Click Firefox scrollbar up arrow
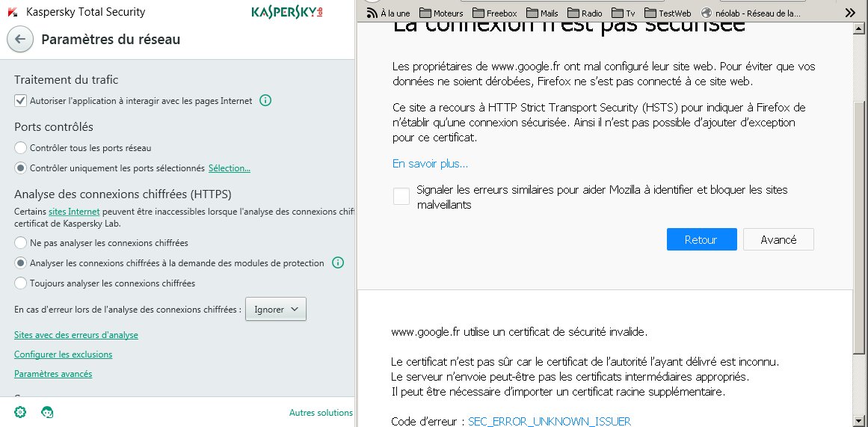The height and width of the screenshot is (427, 868). [858, 28]
